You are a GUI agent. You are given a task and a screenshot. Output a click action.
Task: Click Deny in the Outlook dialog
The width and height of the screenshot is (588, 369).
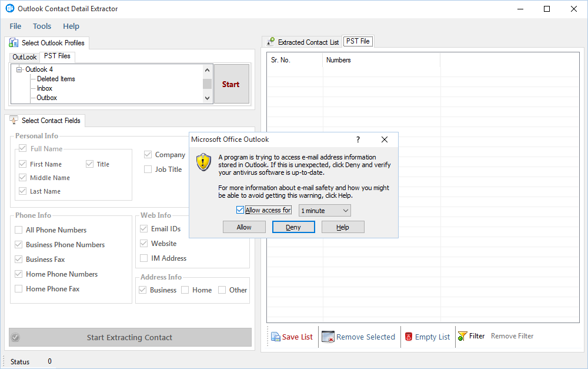[293, 227]
